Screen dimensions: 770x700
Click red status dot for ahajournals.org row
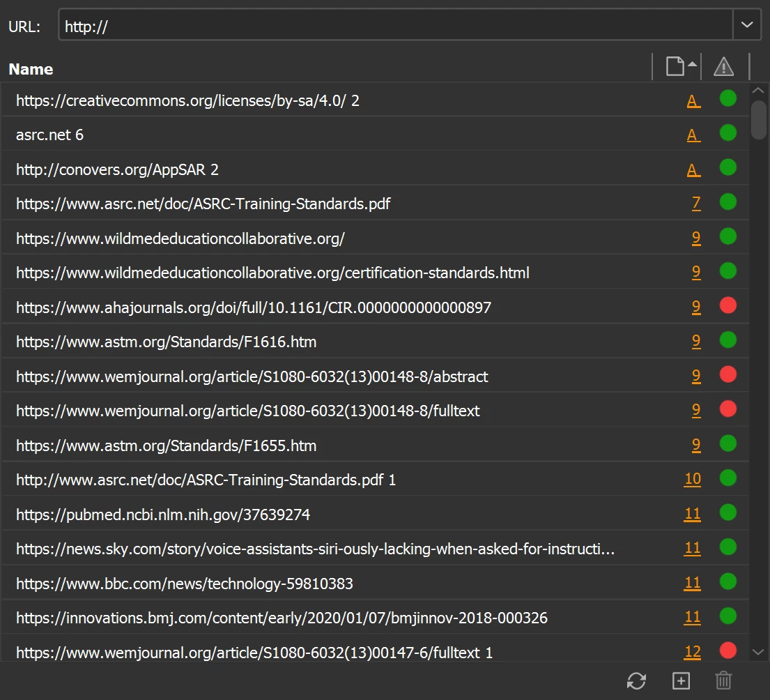(x=727, y=305)
